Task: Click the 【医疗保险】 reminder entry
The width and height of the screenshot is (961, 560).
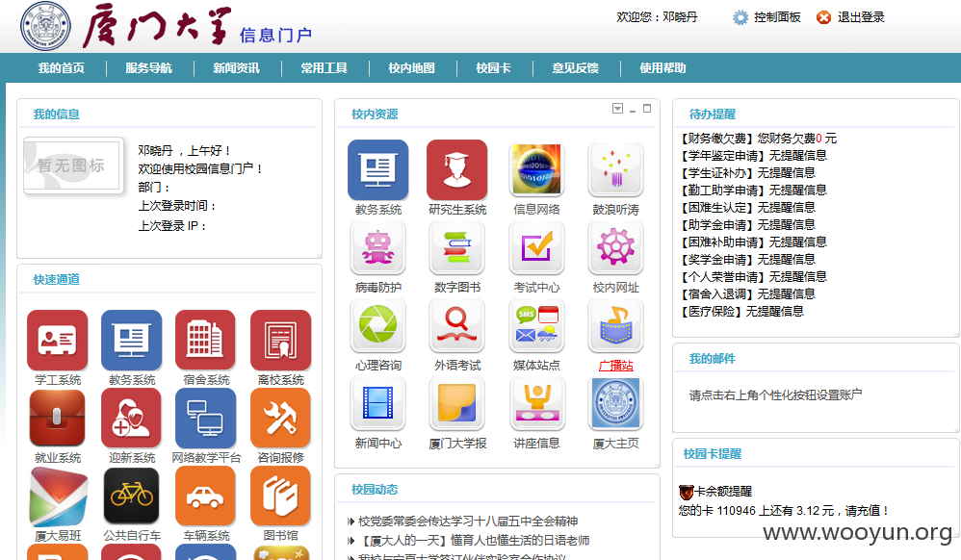Action: pos(742,311)
